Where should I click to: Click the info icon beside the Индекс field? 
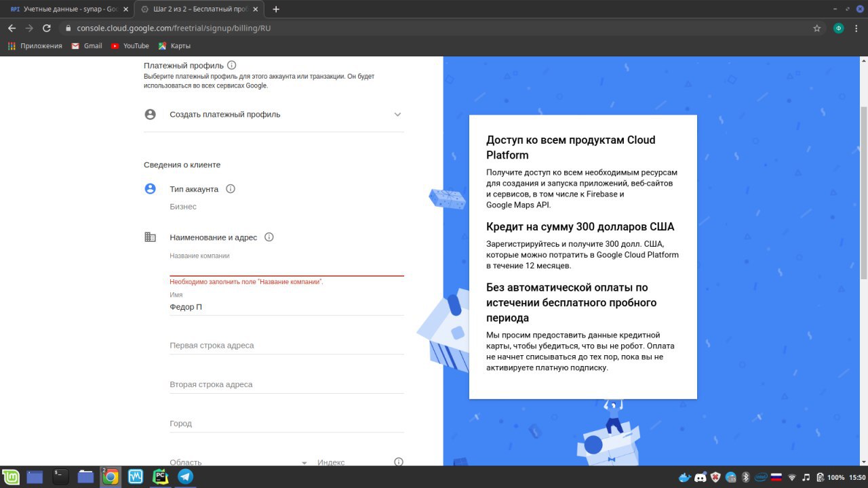(x=399, y=462)
